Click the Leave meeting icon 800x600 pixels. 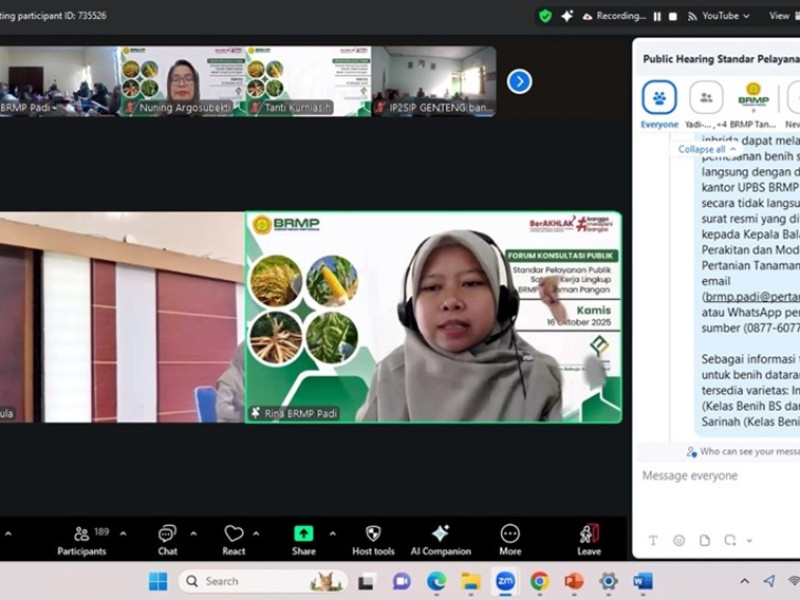tap(589, 535)
